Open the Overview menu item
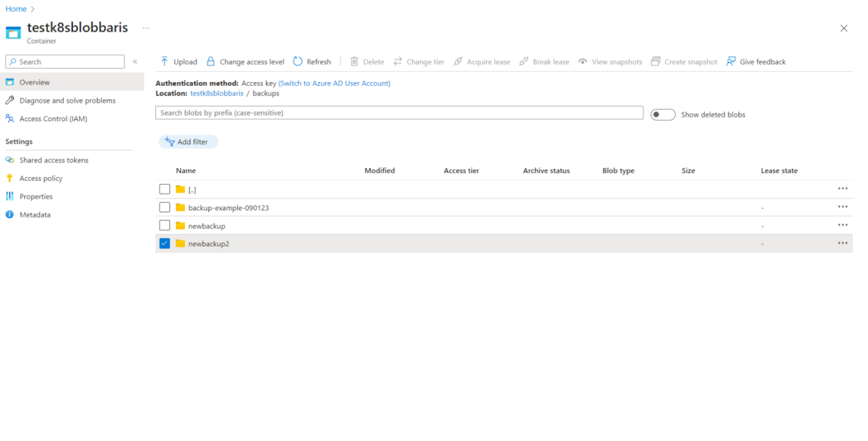Viewport: 868px width, 441px height. (x=34, y=82)
